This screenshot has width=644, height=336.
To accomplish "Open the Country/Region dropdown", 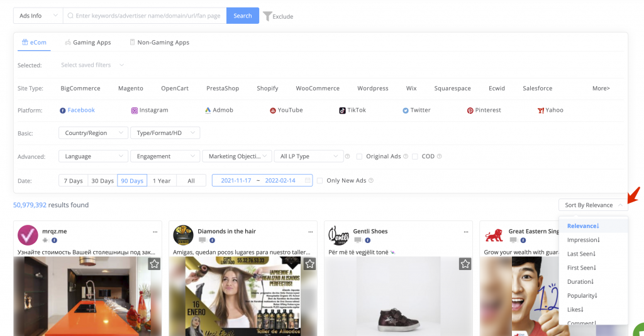I will tap(93, 133).
